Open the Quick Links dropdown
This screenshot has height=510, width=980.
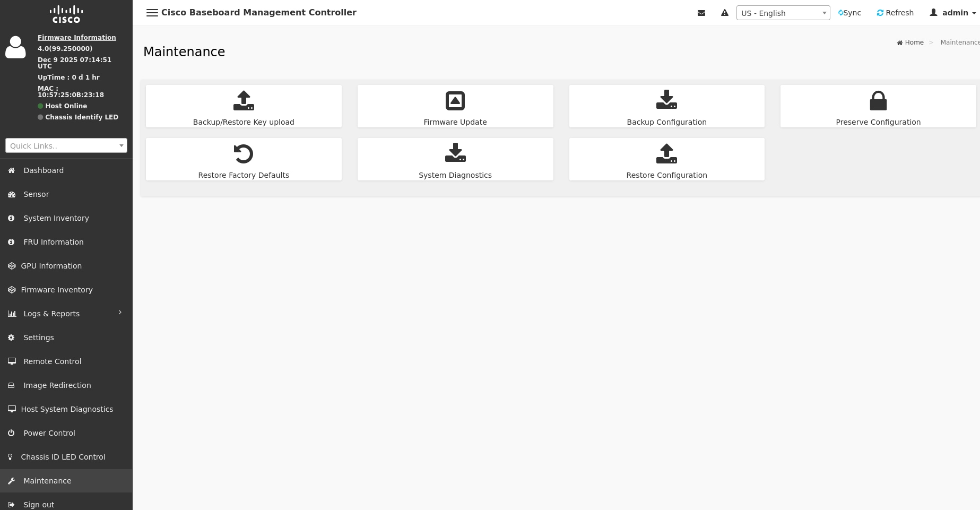66,145
